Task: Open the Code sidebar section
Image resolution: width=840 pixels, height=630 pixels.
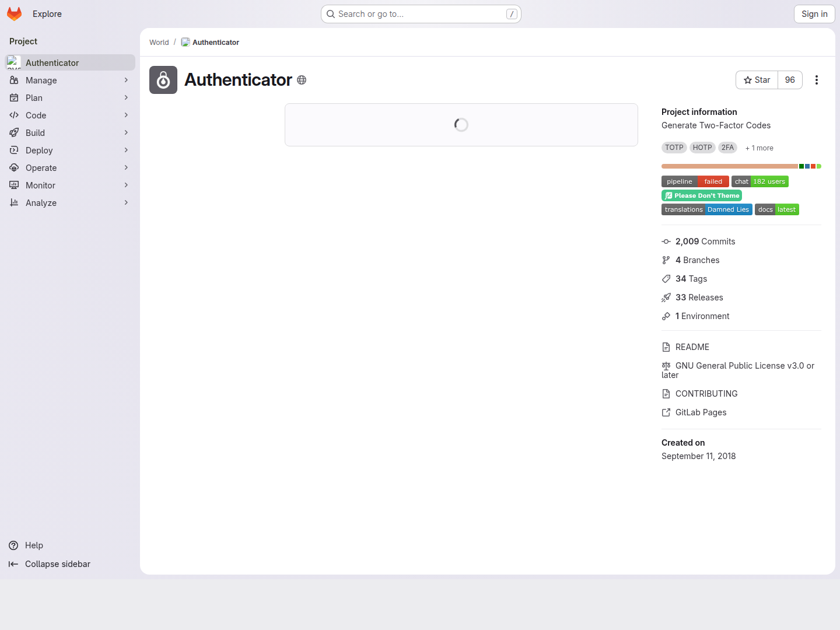Action: pos(70,115)
